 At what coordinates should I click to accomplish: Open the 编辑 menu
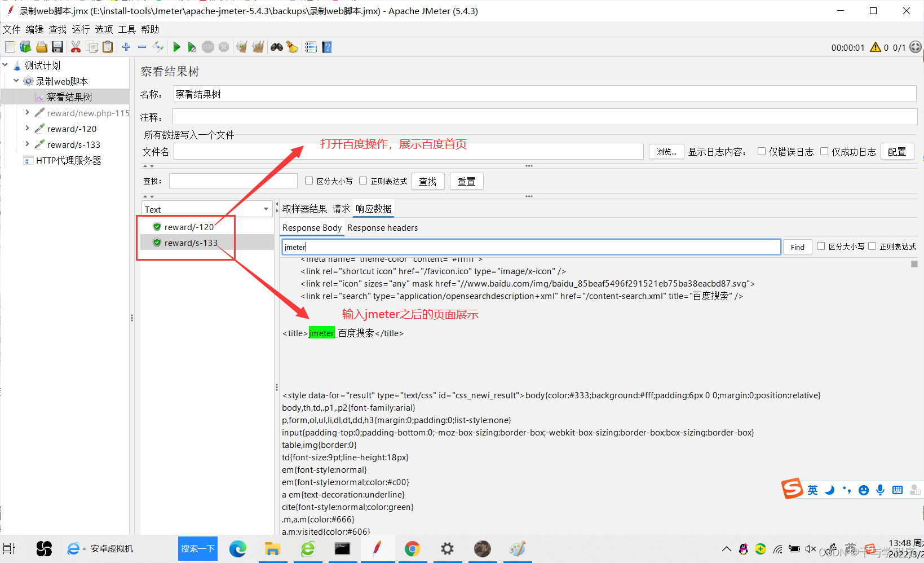[x=34, y=29]
